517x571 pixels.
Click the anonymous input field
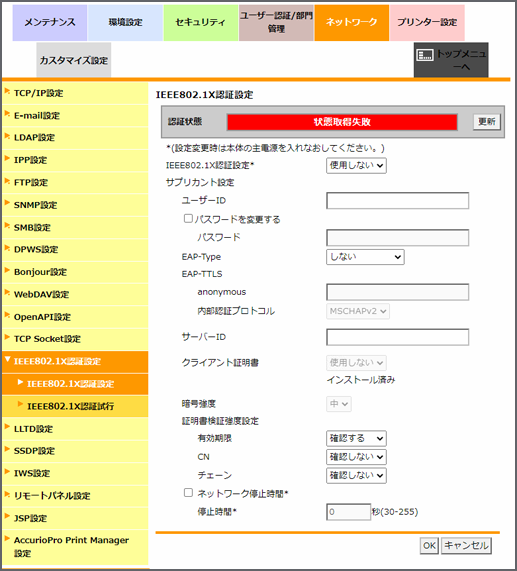[398, 292]
